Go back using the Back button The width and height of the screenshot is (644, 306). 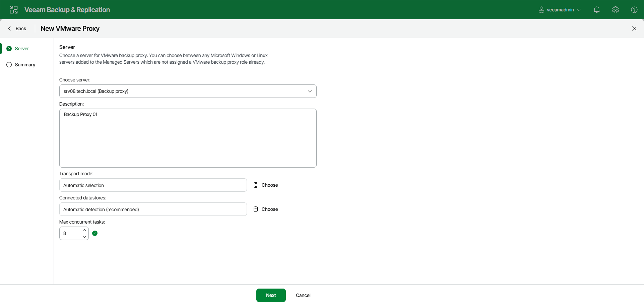coord(17,28)
